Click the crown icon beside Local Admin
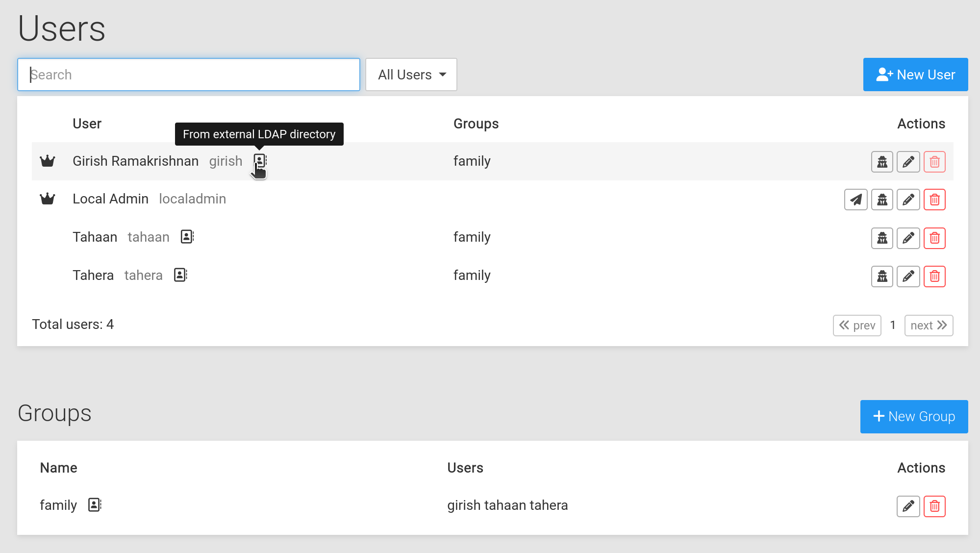 point(48,199)
